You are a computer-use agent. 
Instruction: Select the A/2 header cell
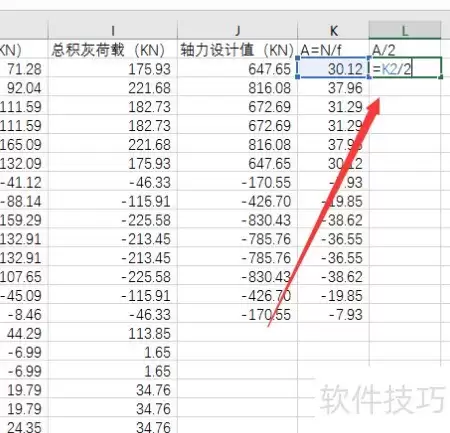pyautogui.click(x=405, y=50)
